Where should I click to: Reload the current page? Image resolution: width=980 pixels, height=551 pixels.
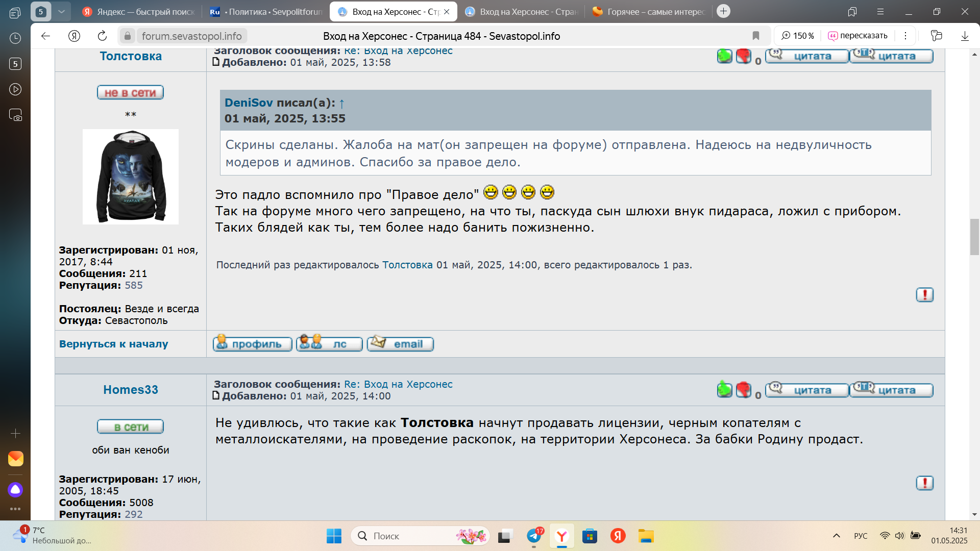click(x=102, y=36)
